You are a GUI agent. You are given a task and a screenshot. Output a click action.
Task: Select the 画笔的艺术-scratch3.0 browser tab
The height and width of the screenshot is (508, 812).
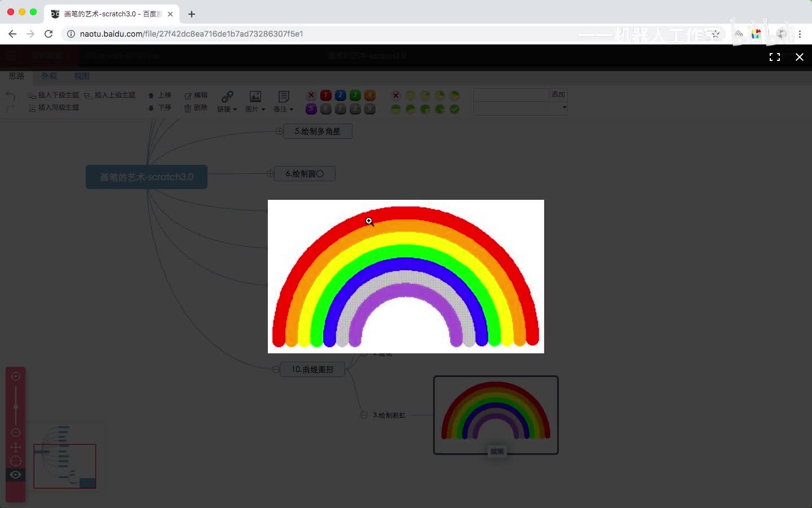(x=112, y=14)
